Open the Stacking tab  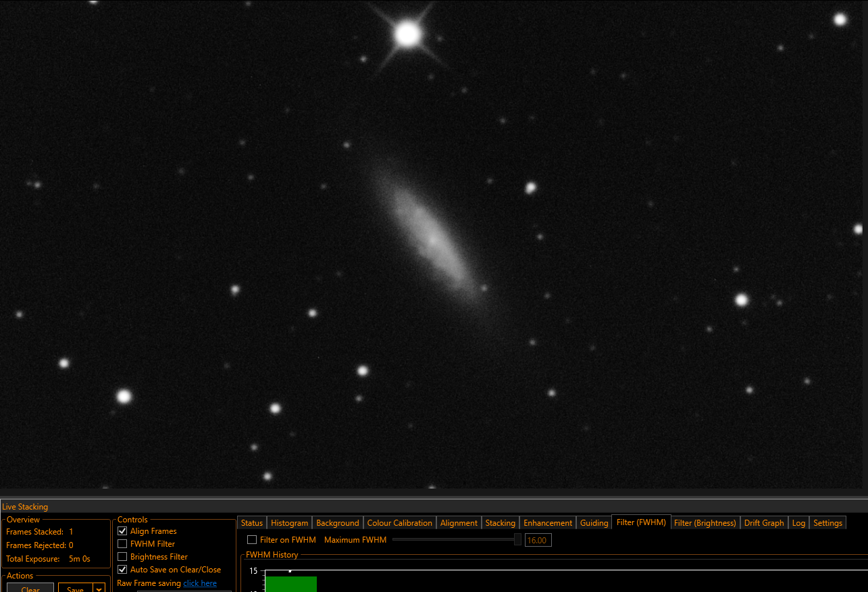pos(501,523)
